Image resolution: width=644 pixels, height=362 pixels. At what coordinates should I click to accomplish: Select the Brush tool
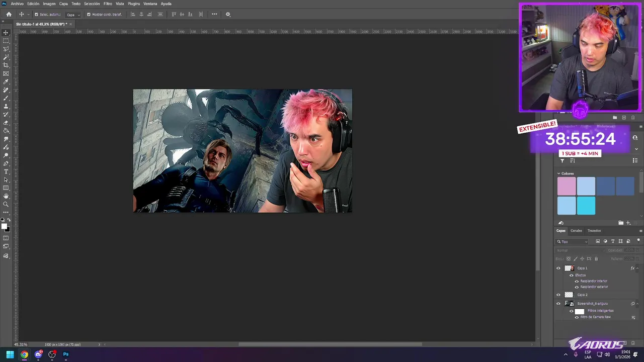[x=6, y=98]
